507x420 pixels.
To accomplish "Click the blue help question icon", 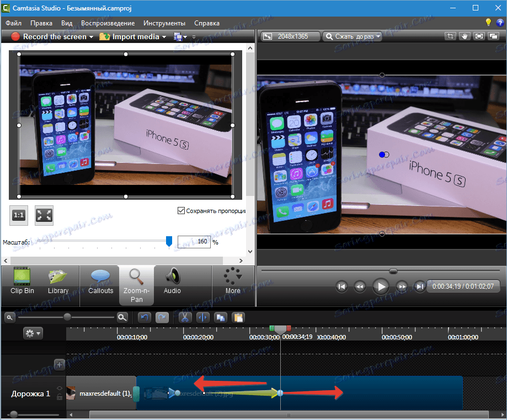I will pos(500,23).
